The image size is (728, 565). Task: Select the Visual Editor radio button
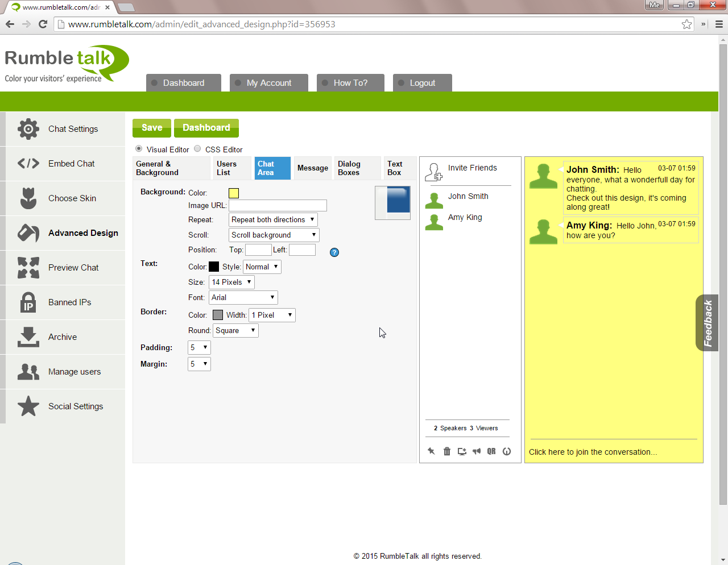point(139,148)
